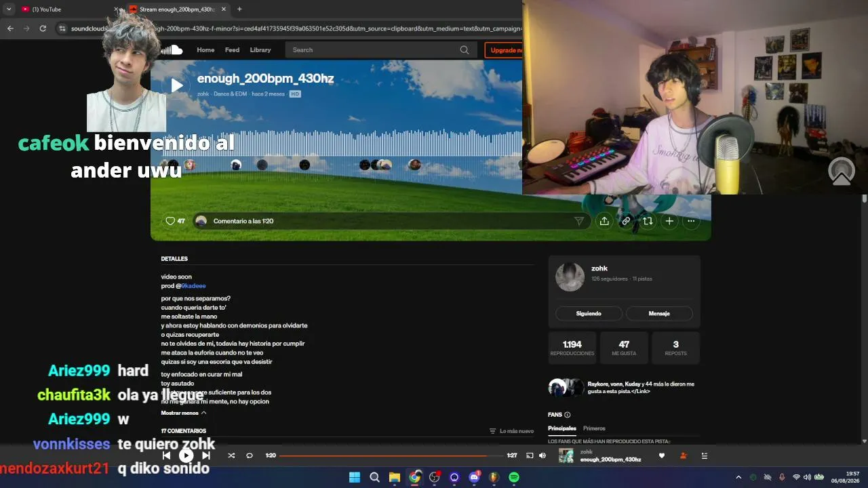Skip to next track in player bar
This screenshot has width=868, height=488.
206,455
